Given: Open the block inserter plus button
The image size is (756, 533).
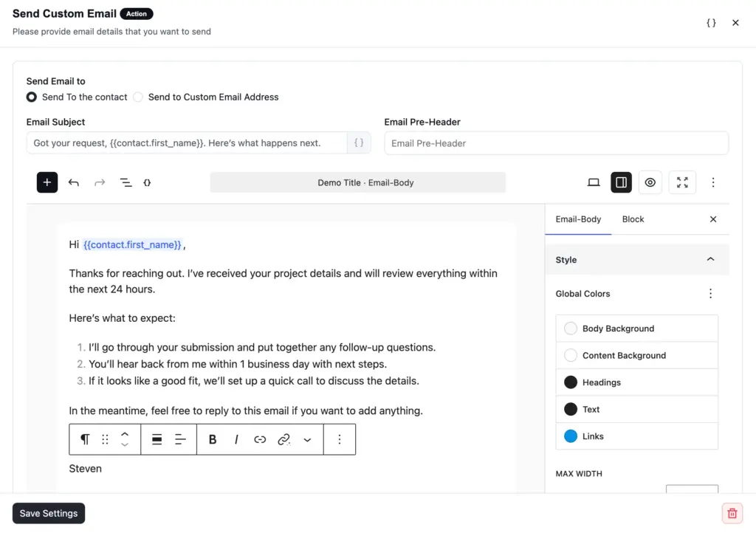Looking at the screenshot, I should [x=47, y=182].
